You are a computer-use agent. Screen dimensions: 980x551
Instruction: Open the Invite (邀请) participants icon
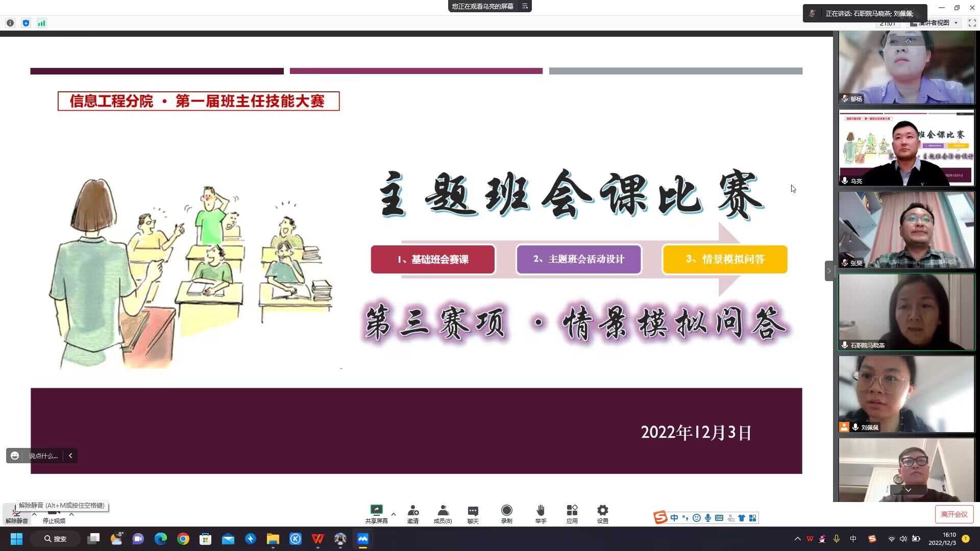click(x=413, y=511)
